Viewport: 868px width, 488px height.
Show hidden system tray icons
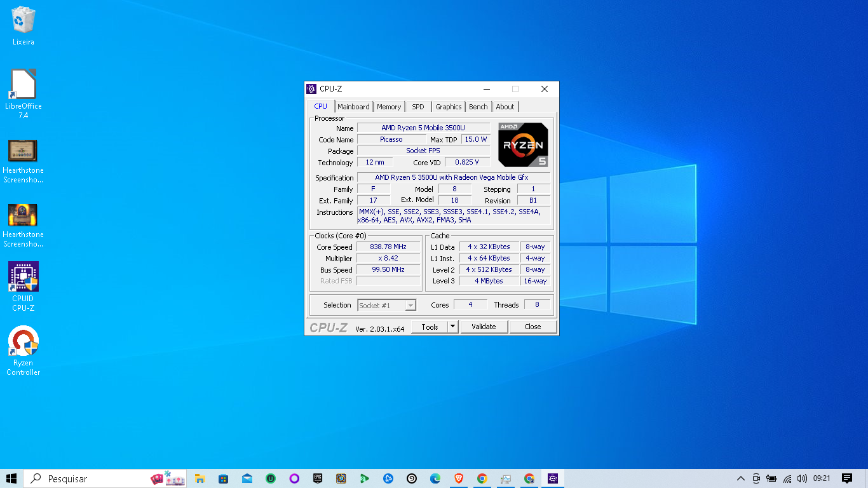pyautogui.click(x=741, y=478)
